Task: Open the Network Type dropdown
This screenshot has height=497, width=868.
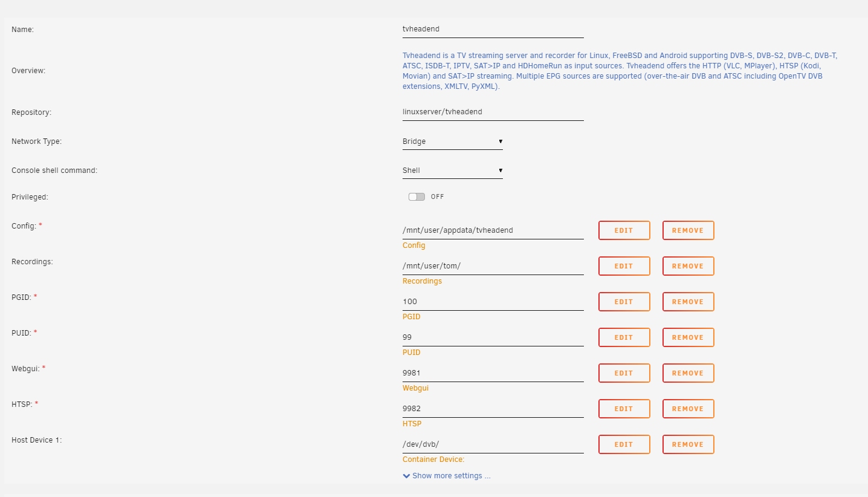Action: click(x=453, y=141)
